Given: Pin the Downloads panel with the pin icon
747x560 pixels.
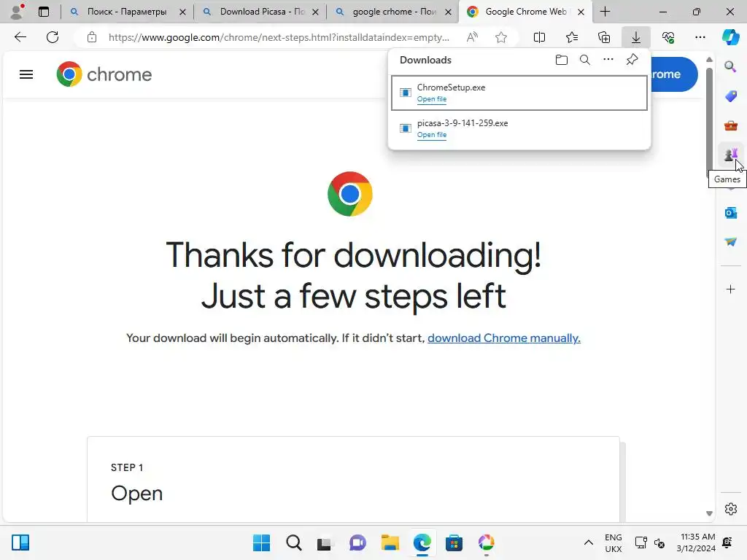Looking at the screenshot, I should click(632, 60).
